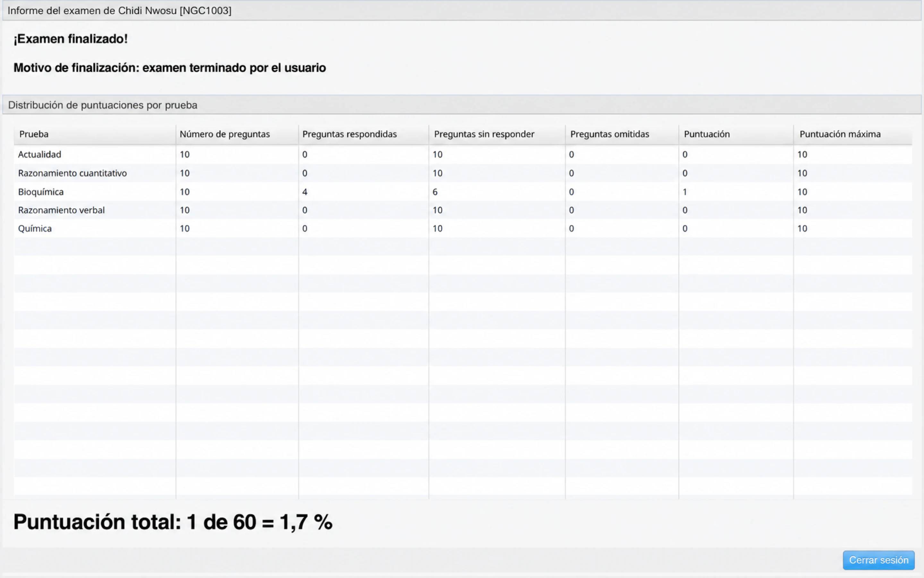
Task: Click Bioquímica answered questions value 4
Action: [305, 192]
